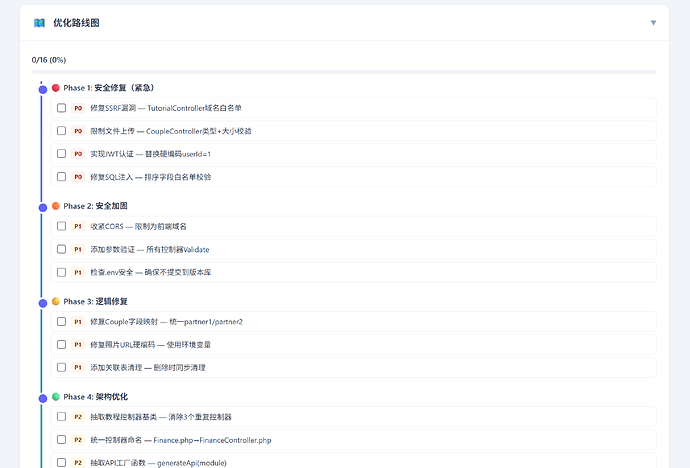This screenshot has width=690, height=468.
Task: Tick the 实现JWT认证 checkbox
Action: pos(62,154)
